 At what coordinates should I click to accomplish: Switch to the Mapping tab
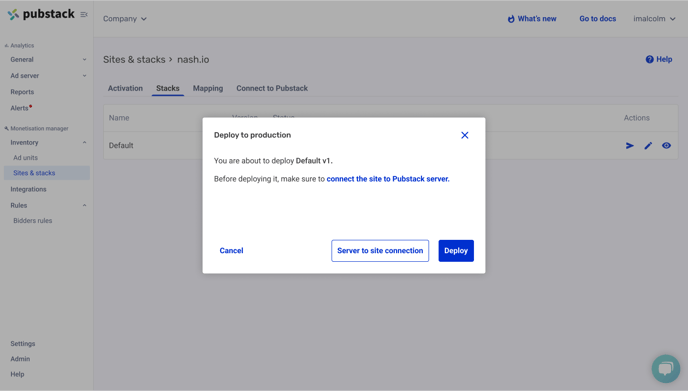[x=208, y=88]
